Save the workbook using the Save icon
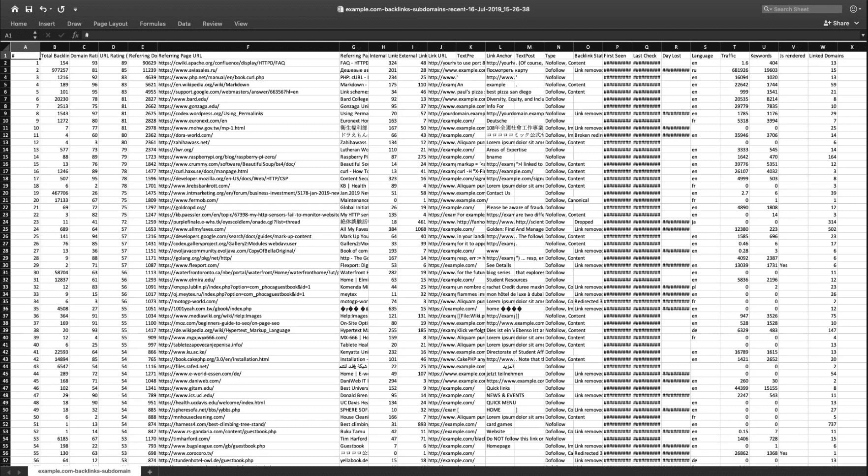The width and height of the screenshot is (868, 476). click(29, 9)
